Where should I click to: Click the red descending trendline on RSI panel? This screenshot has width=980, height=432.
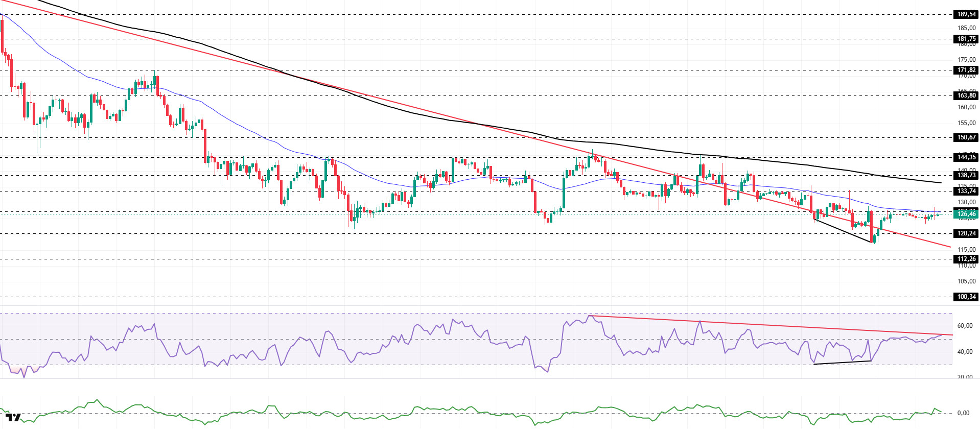(x=766, y=325)
